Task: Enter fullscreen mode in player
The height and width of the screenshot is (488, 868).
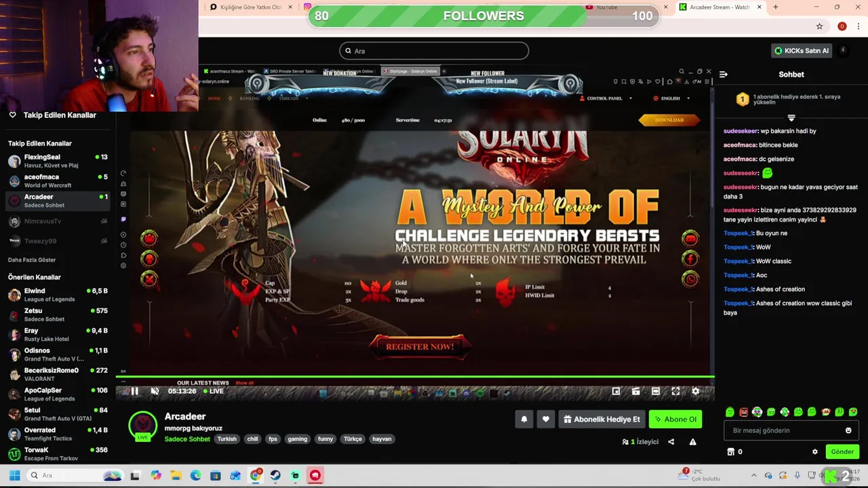Action: (675, 391)
